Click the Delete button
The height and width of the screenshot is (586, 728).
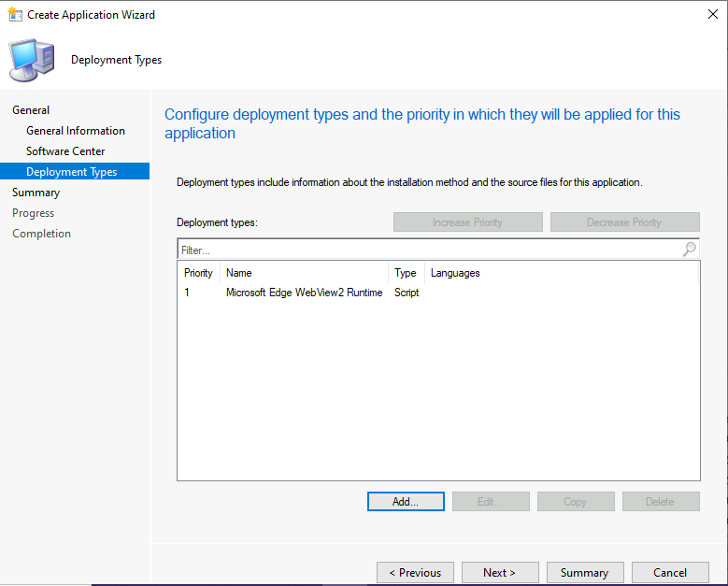tap(661, 502)
